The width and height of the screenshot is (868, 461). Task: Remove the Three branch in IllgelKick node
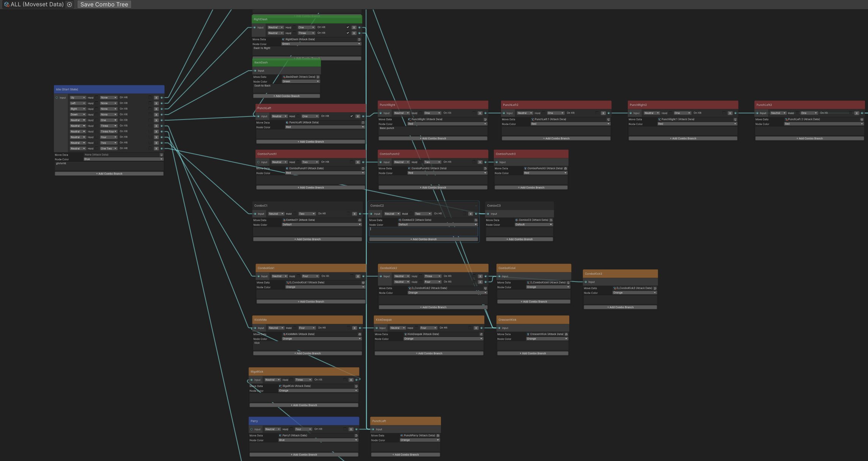point(351,380)
